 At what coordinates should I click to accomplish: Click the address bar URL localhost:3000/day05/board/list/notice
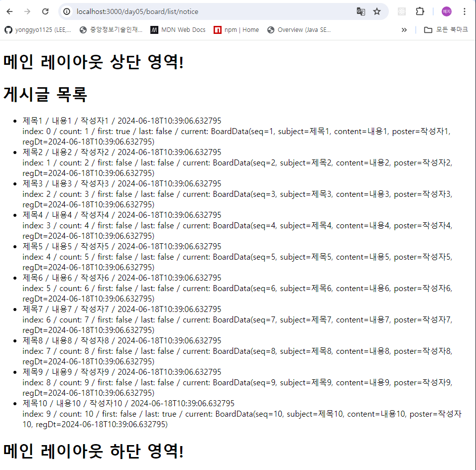tap(137, 11)
